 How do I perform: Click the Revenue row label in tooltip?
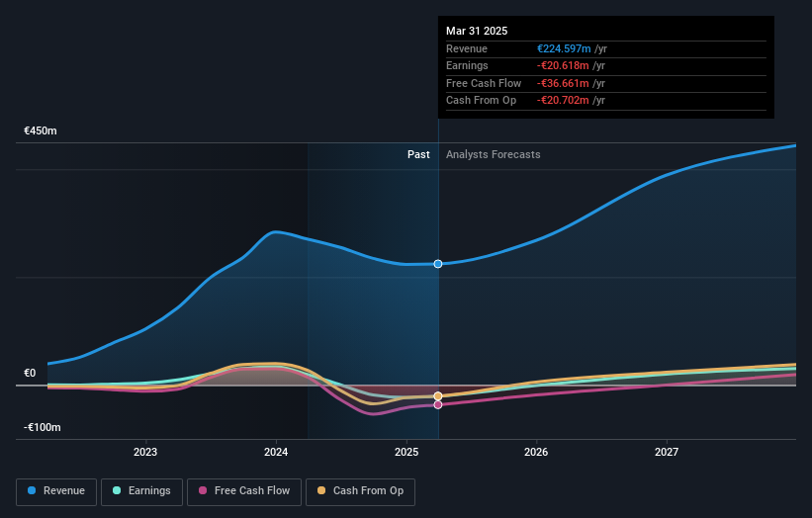[467, 48]
